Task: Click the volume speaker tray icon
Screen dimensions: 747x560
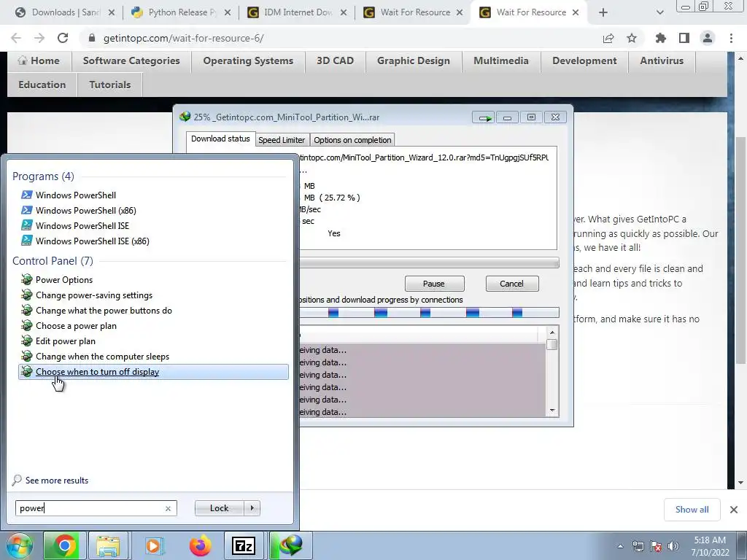Action: point(673,546)
